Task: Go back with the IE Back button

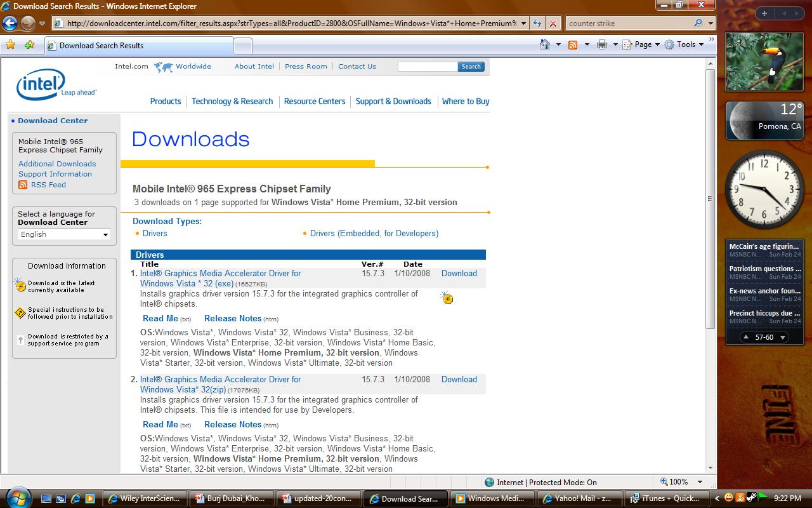Action: click(10, 23)
